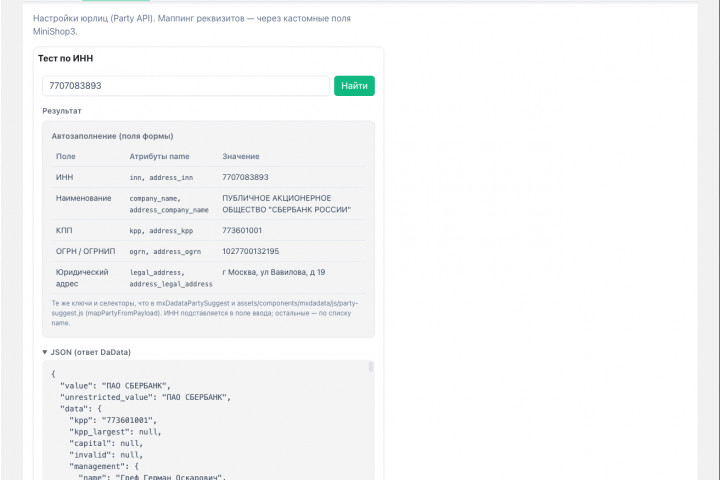The height and width of the screenshot is (480, 720).
Task: Select the «kpp, address_kpp» attribute cell
Action: (x=161, y=231)
